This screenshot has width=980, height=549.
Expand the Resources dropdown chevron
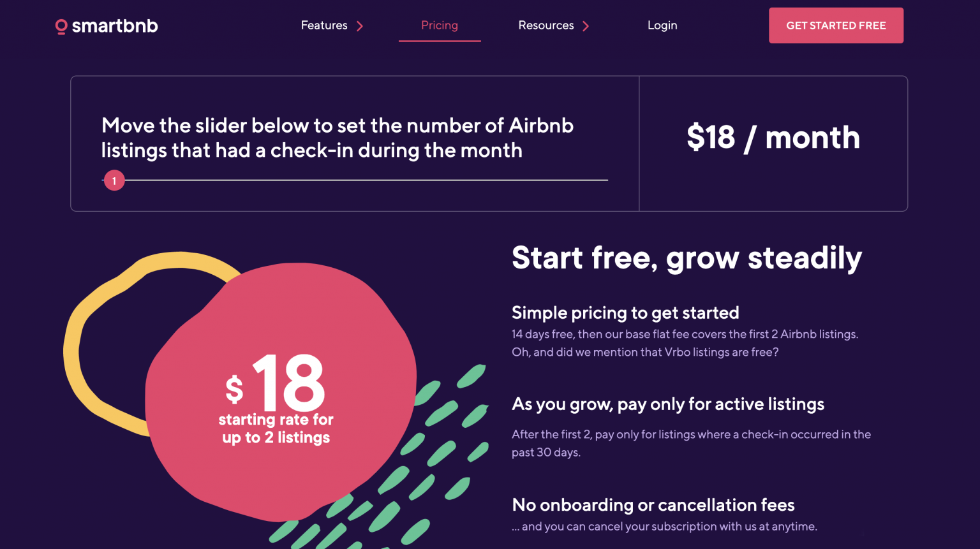(586, 26)
